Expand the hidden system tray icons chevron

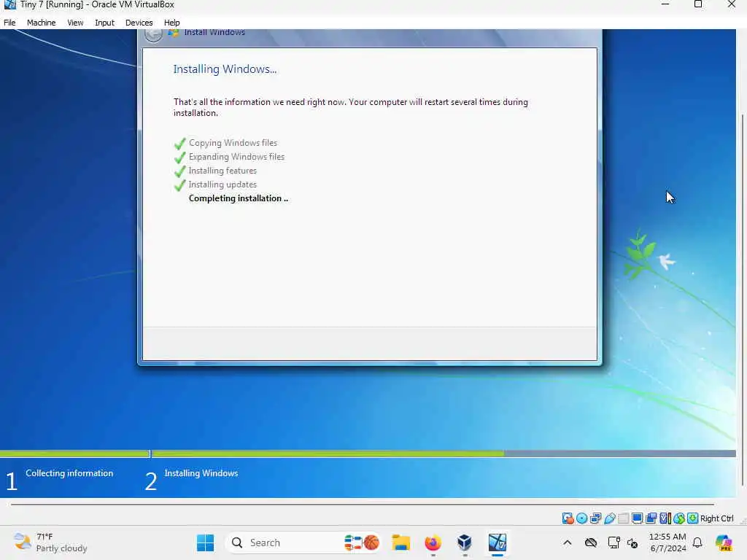coord(567,542)
